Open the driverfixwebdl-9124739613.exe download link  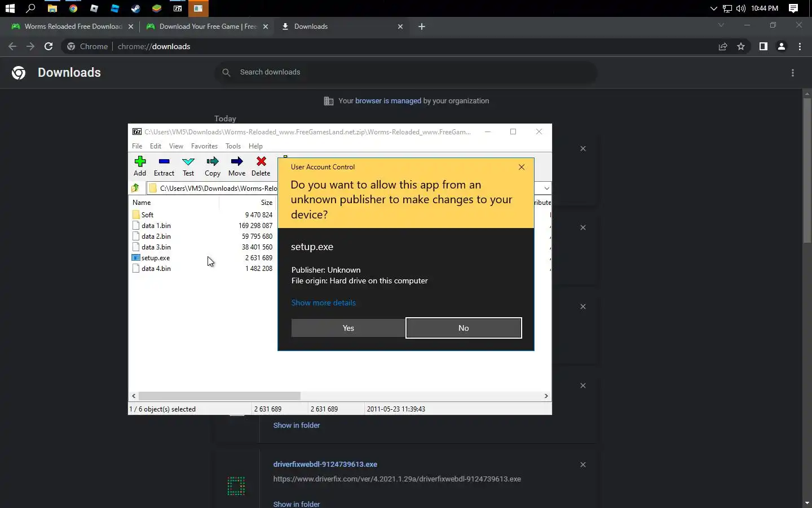tap(325, 465)
